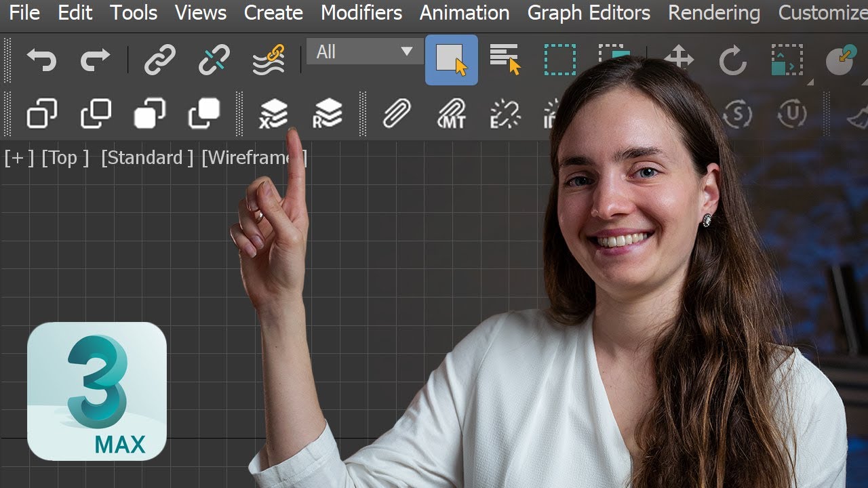Click the layers icon marked X
The height and width of the screenshot is (488, 868).
[x=273, y=114]
